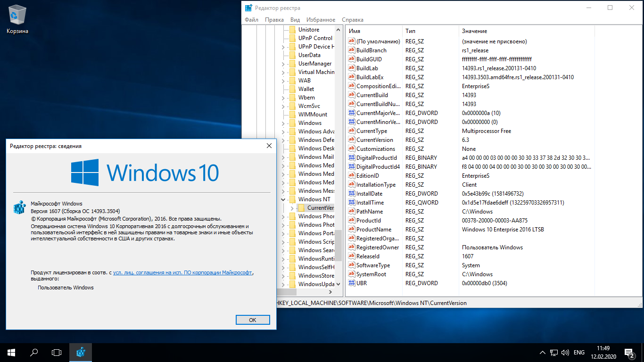Open Task View on the taskbar
The height and width of the screenshot is (362, 644).
57,352
